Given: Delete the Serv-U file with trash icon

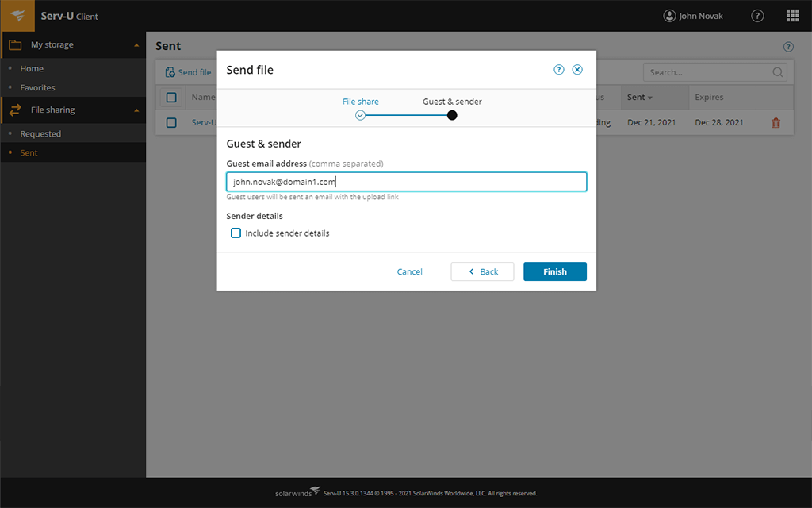Looking at the screenshot, I should pos(775,122).
